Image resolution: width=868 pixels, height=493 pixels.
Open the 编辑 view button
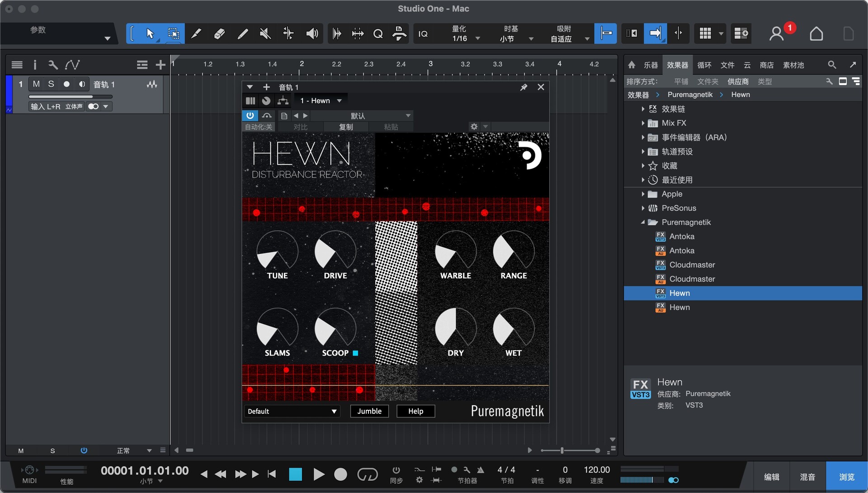click(771, 477)
